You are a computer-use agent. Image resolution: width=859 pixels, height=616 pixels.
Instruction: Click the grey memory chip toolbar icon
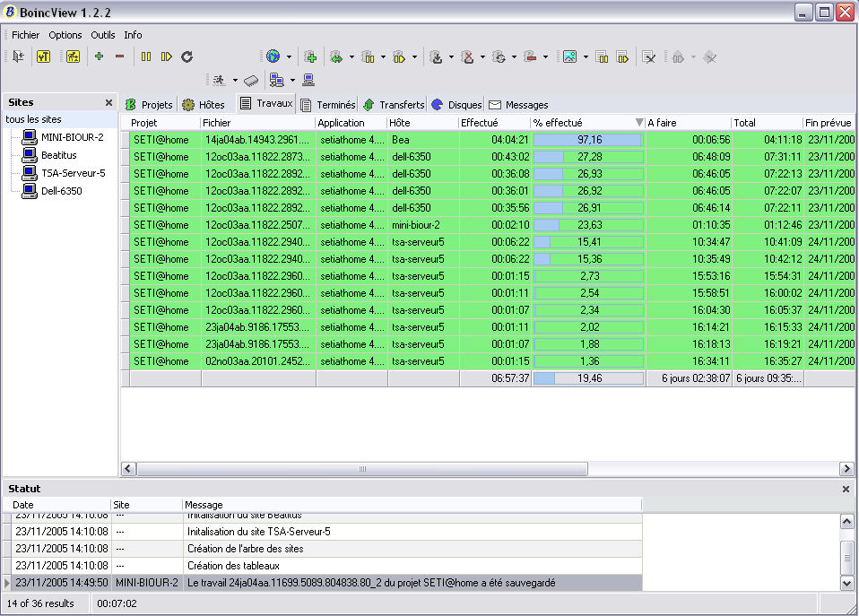coord(251,81)
